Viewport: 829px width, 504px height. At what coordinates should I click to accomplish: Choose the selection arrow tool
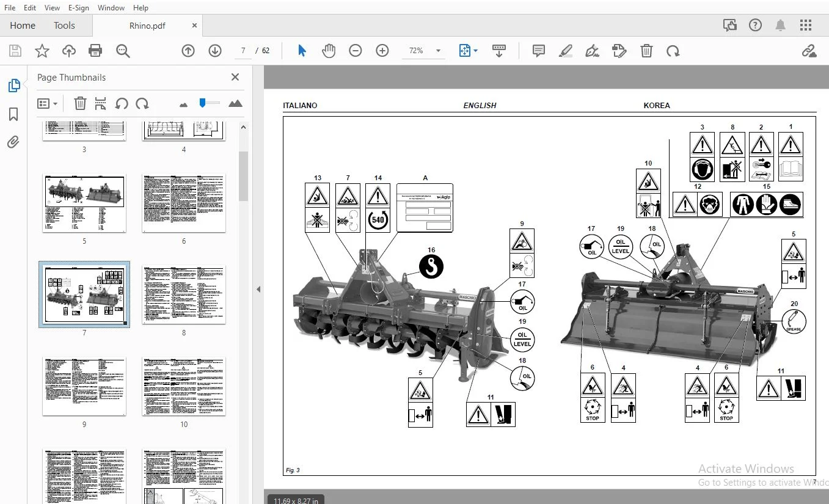[302, 51]
